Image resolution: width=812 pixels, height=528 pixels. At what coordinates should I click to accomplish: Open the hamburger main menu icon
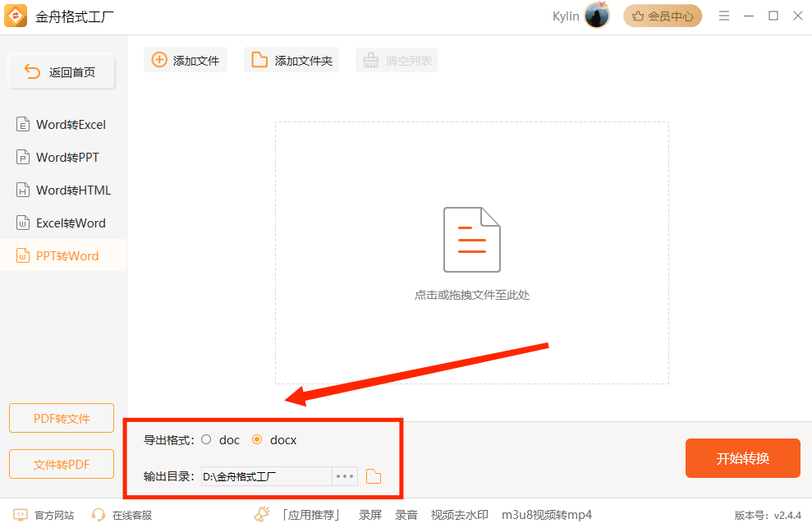pos(724,16)
